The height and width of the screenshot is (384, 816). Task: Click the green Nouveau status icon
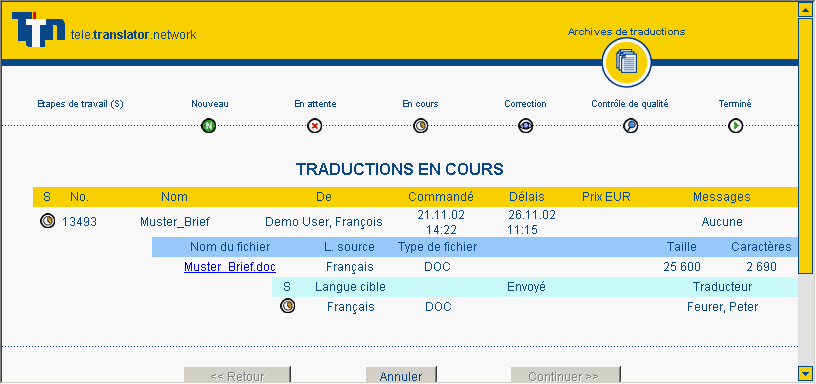point(209,126)
